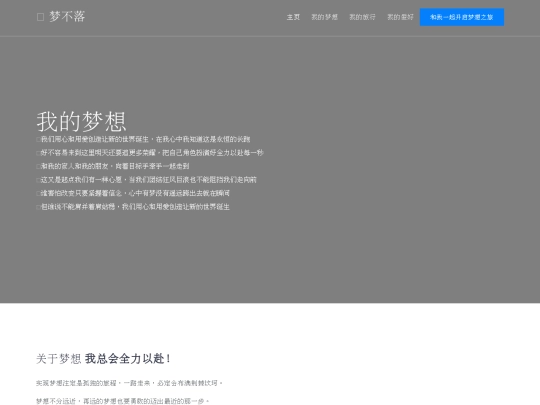
Task: Click the blue 和我一起开启梦想之旅 button
Action: [x=461, y=17]
